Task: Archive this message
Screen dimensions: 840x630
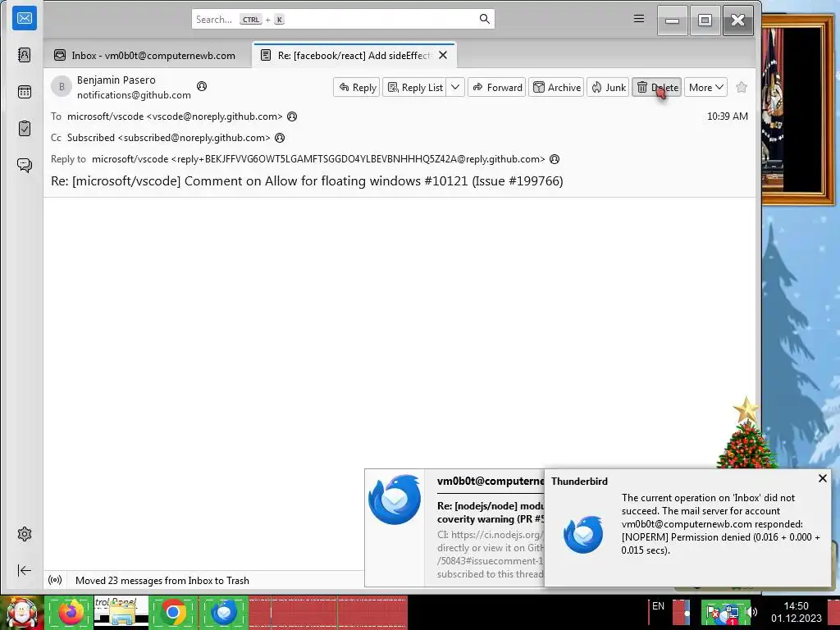Action: click(556, 87)
